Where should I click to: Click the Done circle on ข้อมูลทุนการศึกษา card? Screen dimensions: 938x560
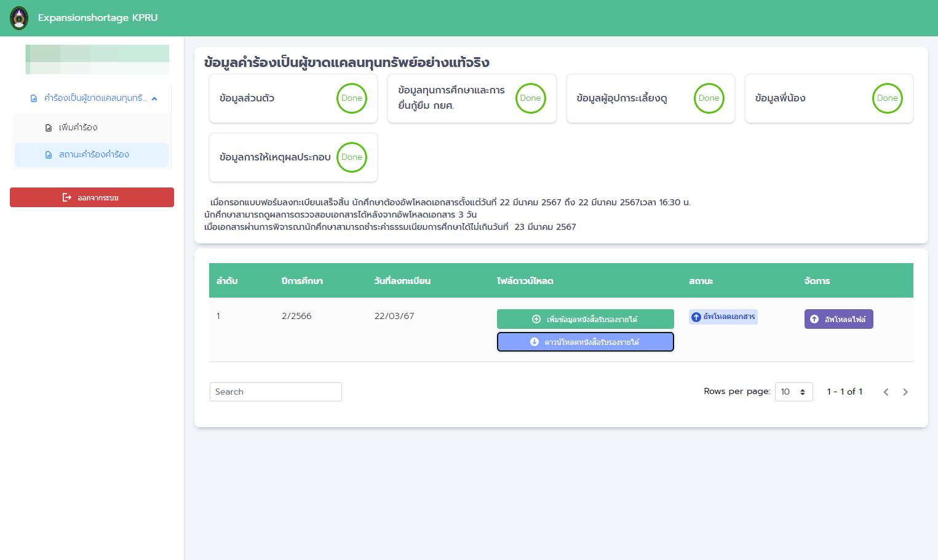click(x=530, y=98)
